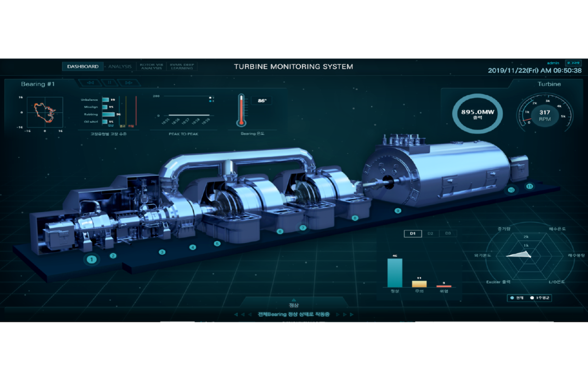Image resolution: width=588 pixels, height=381 pixels.
Task: Switch to the ANALYSIS tab
Action: point(120,67)
